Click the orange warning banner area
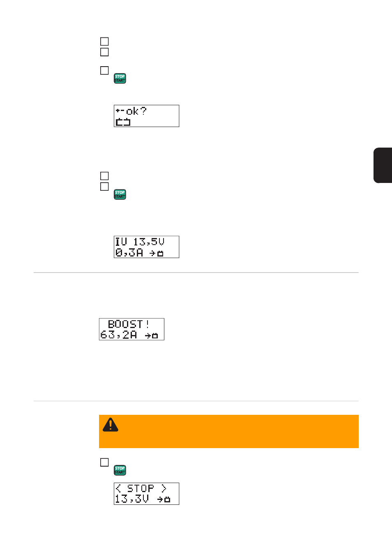Viewport: 392px width, 555px height. point(229,431)
